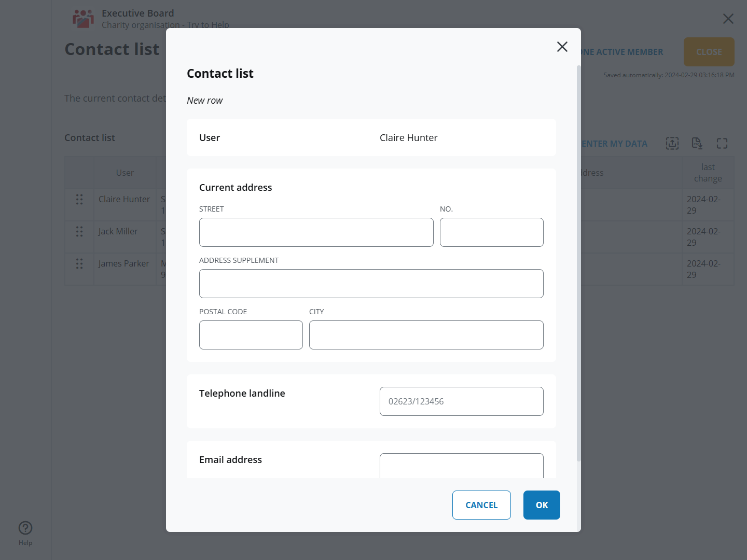Grab drag handle for James Parker row
Image resolution: width=747 pixels, height=560 pixels.
(x=79, y=264)
